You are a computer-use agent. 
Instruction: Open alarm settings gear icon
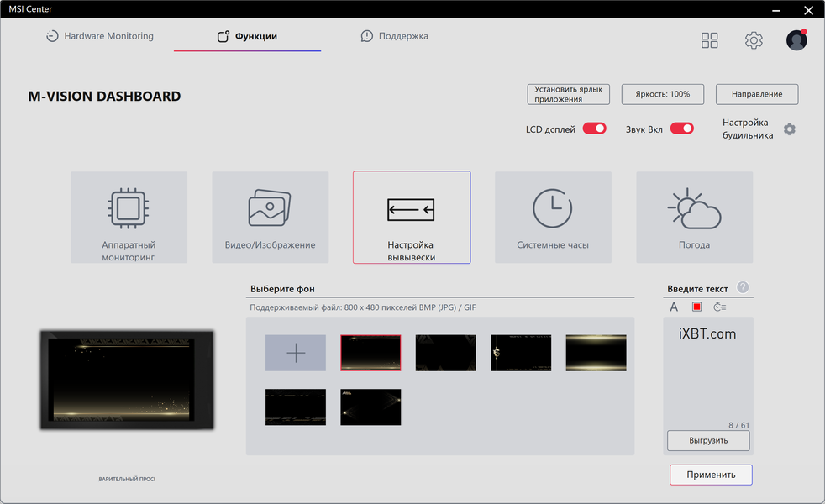tap(789, 129)
